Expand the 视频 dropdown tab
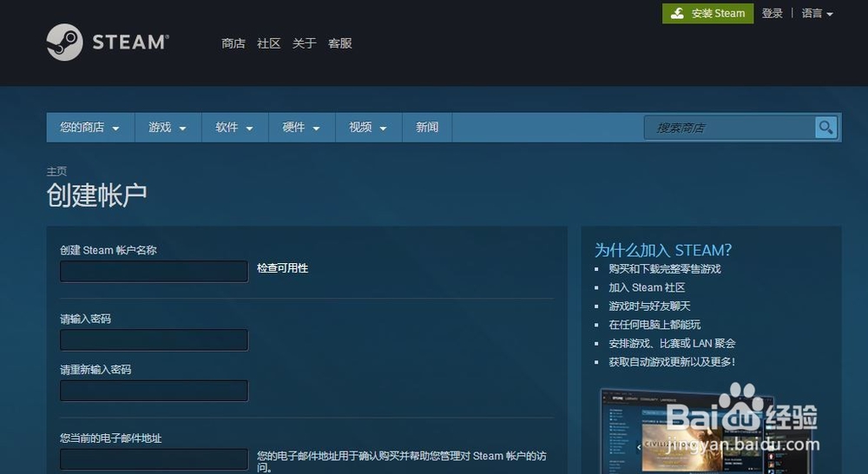Screen dimensions: 868x474 point(369,128)
